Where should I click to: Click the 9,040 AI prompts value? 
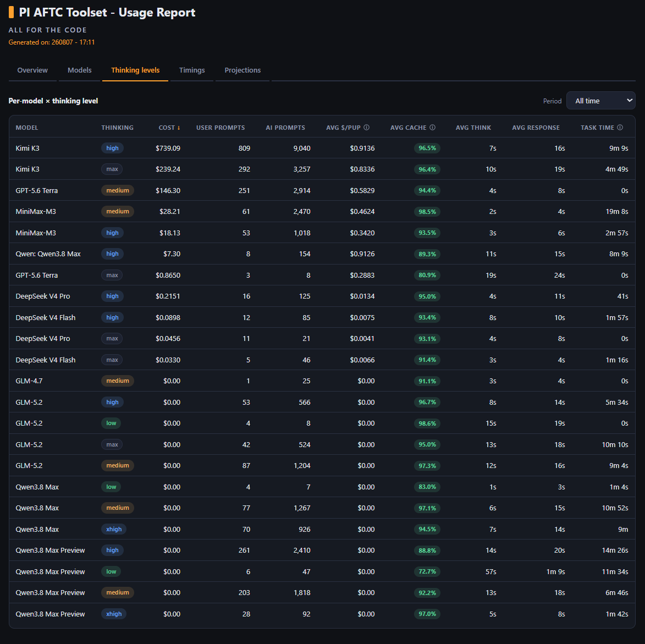tap(302, 148)
